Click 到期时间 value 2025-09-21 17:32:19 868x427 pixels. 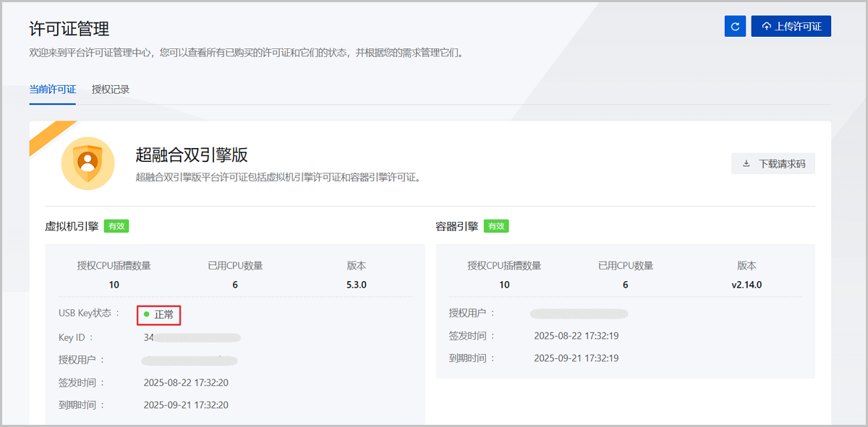pyautogui.click(x=576, y=358)
